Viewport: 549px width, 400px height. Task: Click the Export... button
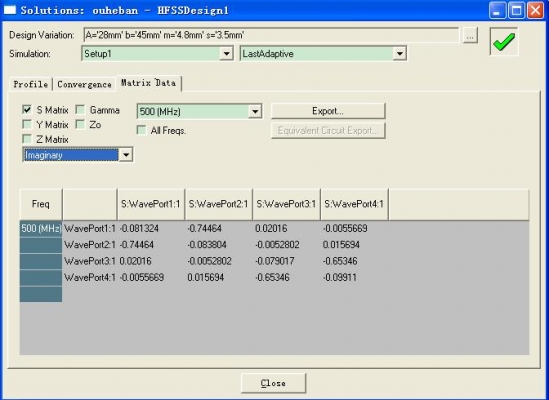point(328,111)
